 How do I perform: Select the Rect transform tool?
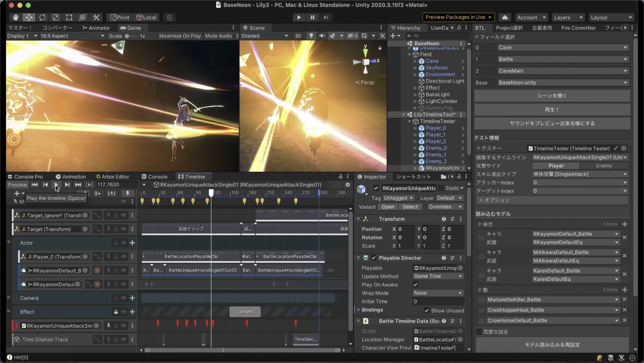pyautogui.click(x=69, y=17)
